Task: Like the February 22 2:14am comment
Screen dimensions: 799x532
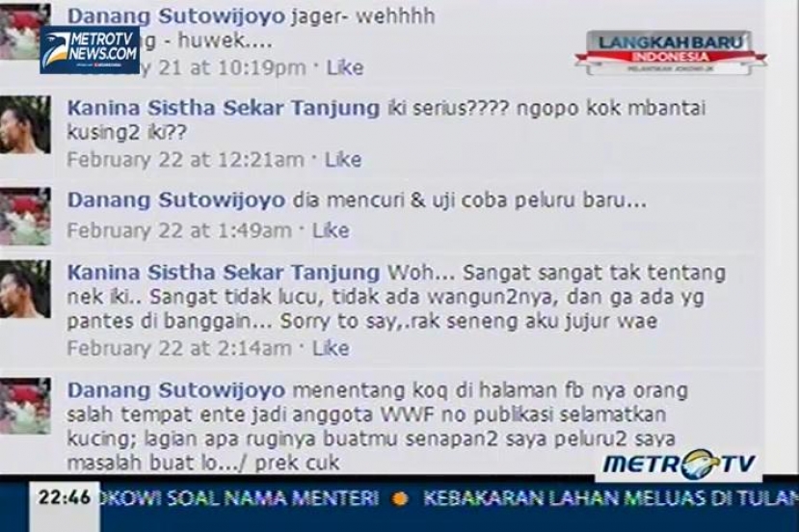Action: [331, 348]
